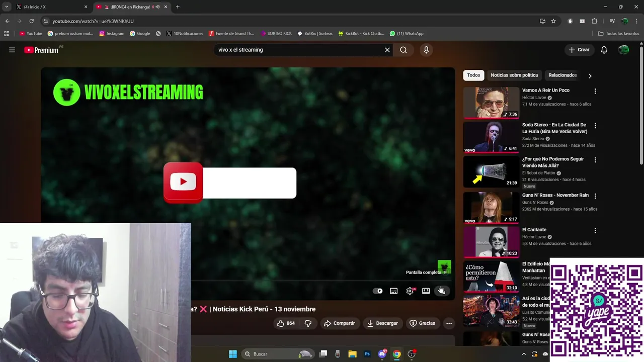Download the video with Descargar
This screenshot has height=362, width=644.
click(x=382, y=323)
